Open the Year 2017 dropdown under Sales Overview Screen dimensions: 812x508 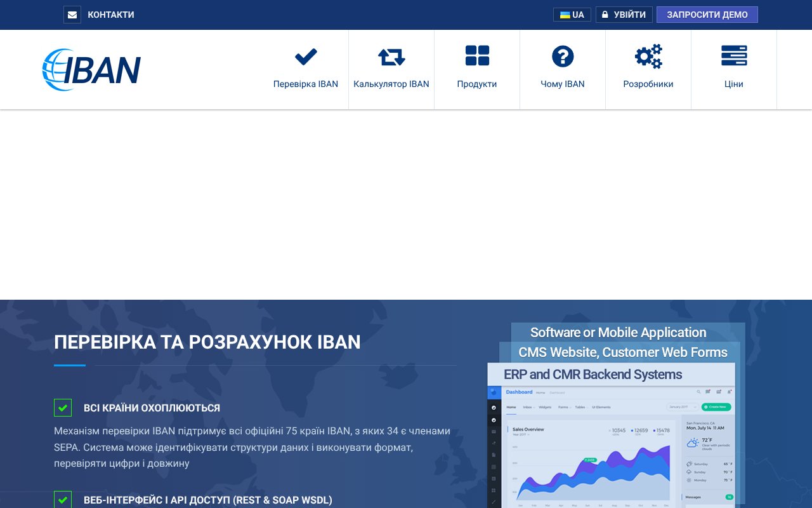pyautogui.click(x=521, y=434)
